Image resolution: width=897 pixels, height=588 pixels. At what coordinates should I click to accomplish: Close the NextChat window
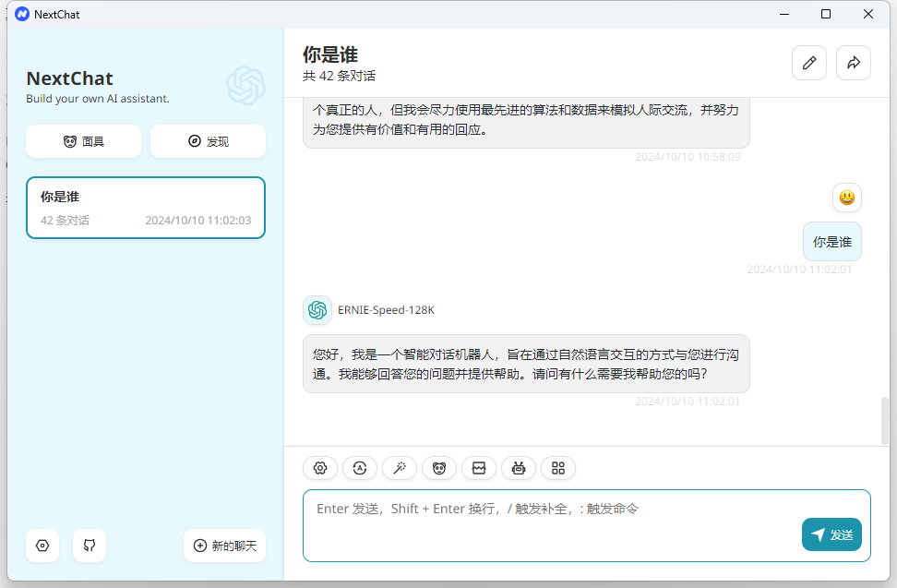(x=867, y=14)
